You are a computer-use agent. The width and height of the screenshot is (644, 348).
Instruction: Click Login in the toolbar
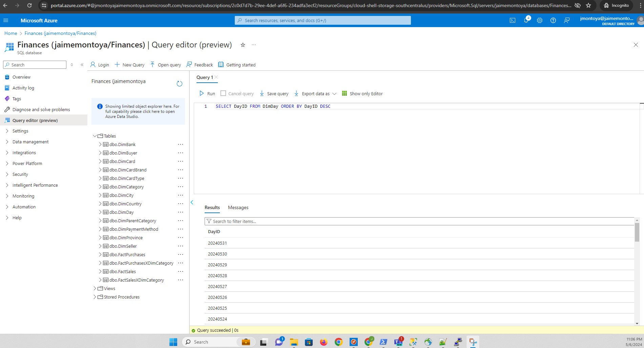point(100,65)
